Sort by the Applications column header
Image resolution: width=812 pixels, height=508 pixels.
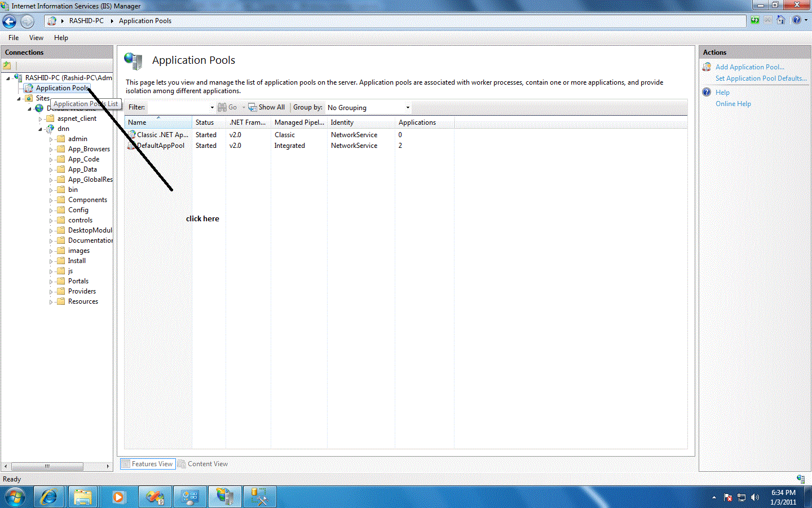[x=424, y=122]
